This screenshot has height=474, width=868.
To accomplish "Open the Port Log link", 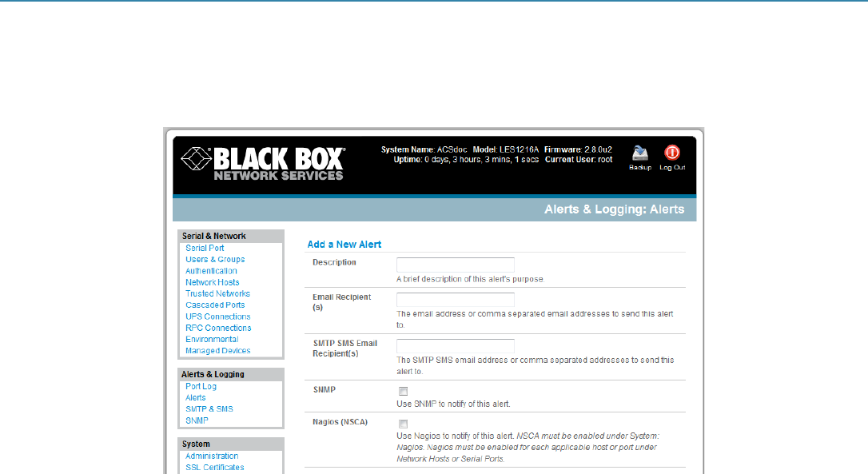I will (x=201, y=387).
